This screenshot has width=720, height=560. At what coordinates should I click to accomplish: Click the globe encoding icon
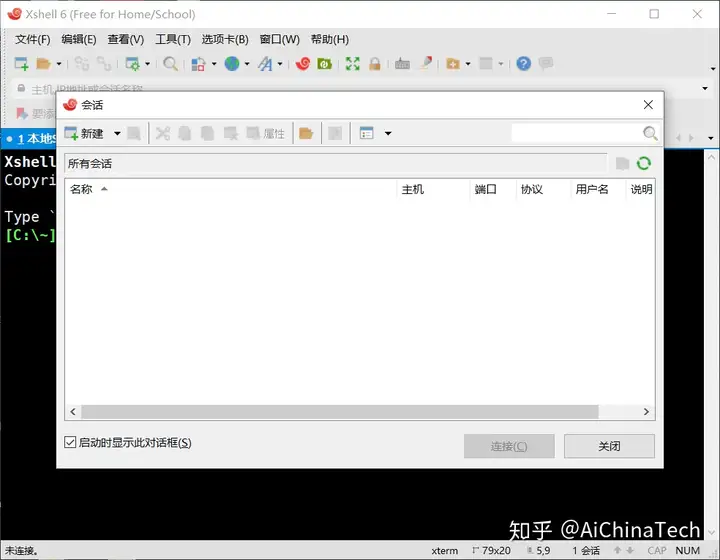232,63
